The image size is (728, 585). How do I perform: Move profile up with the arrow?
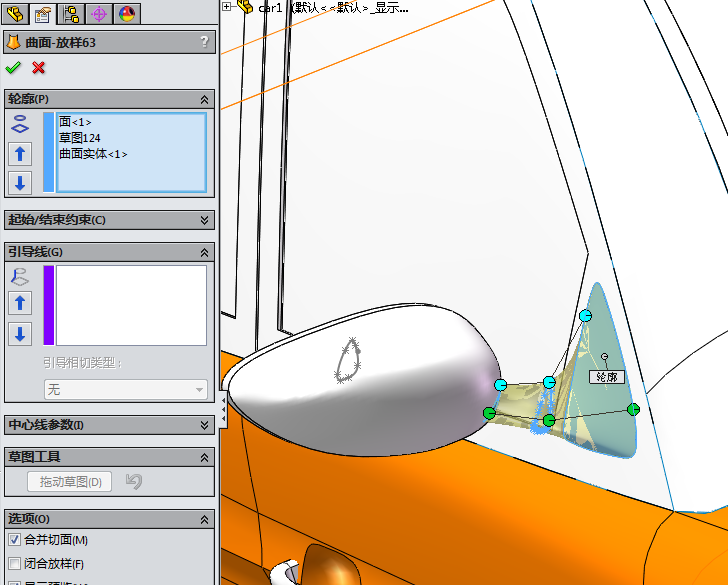(x=20, y=154)
